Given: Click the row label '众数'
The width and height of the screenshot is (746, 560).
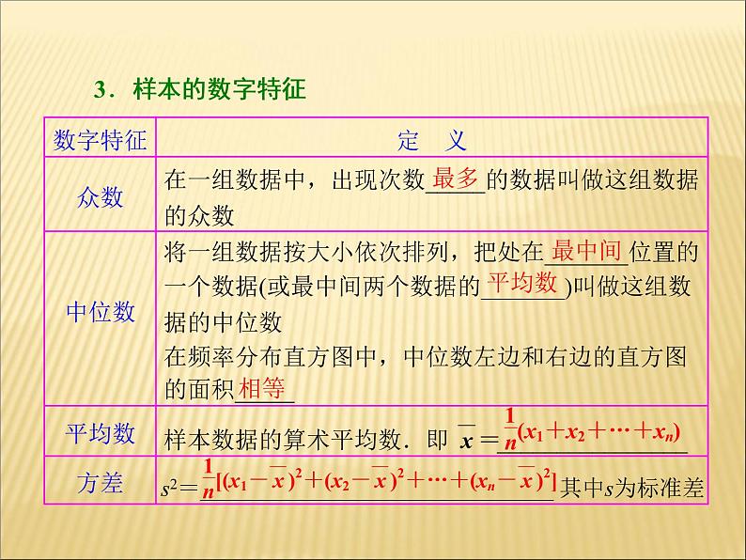Looking at the screenshot, I should coord(100,197).
